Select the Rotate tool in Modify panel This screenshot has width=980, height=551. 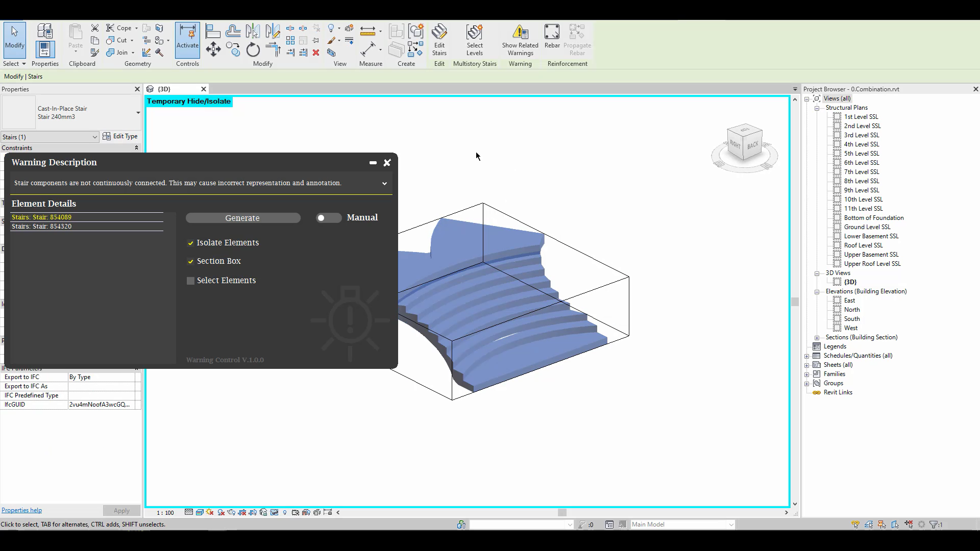[253, 50]
